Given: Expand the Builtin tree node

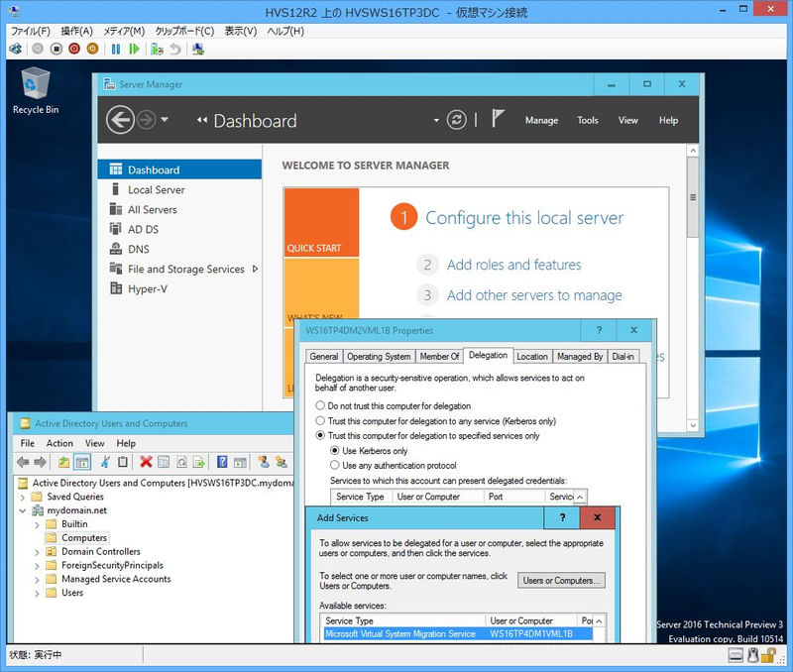Looking at the screenshot, I should coord(37,525).
